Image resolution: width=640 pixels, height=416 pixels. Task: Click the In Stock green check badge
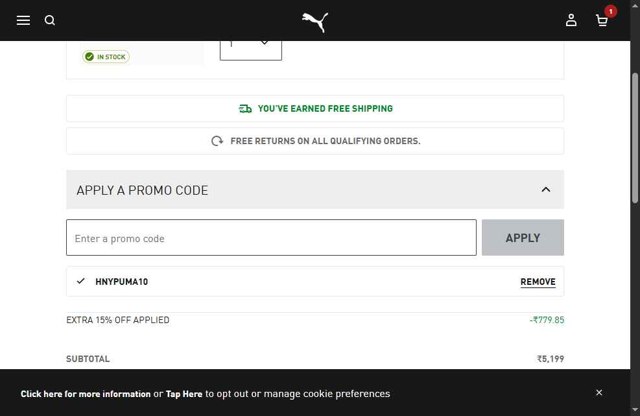tap(106, 57)
